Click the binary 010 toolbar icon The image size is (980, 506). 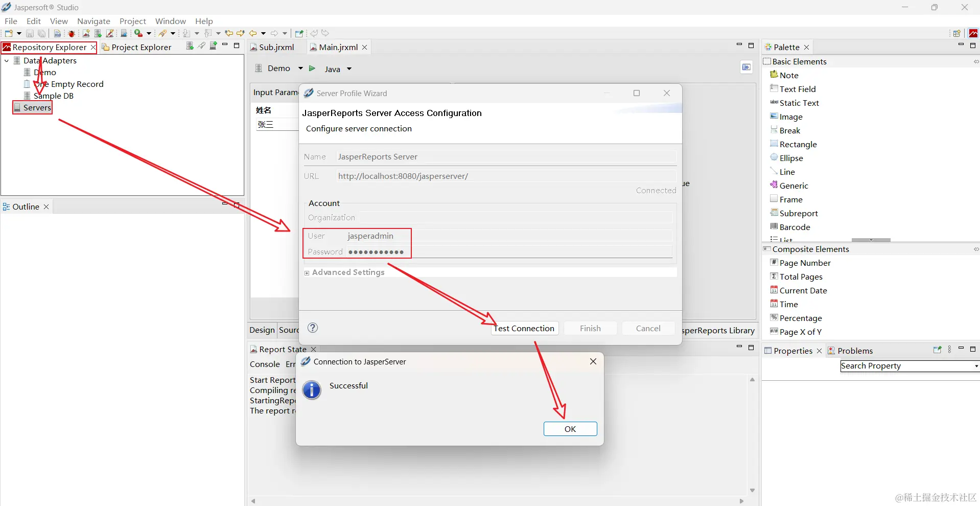58,33
